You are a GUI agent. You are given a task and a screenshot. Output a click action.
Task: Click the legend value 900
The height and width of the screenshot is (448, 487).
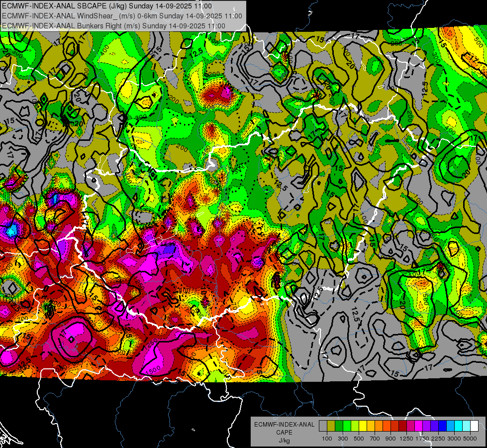(x=390, y=439)
